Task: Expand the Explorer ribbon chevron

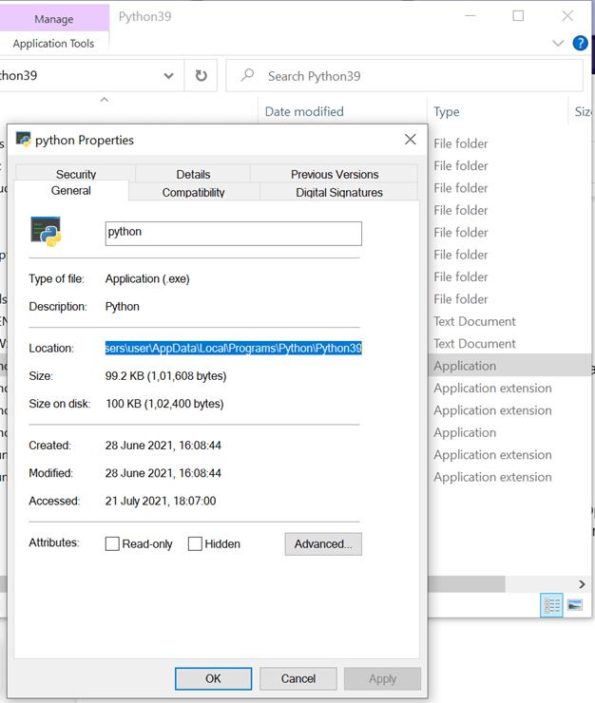Action: [558, 43]
